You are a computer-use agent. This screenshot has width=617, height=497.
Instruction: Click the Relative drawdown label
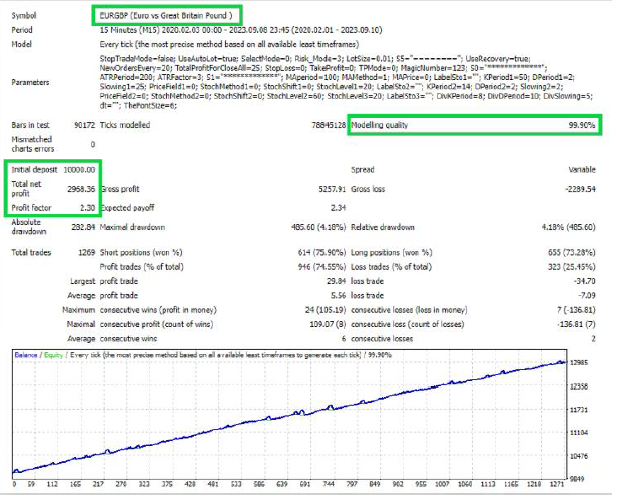pyautogui.click(x=386, y=228)
